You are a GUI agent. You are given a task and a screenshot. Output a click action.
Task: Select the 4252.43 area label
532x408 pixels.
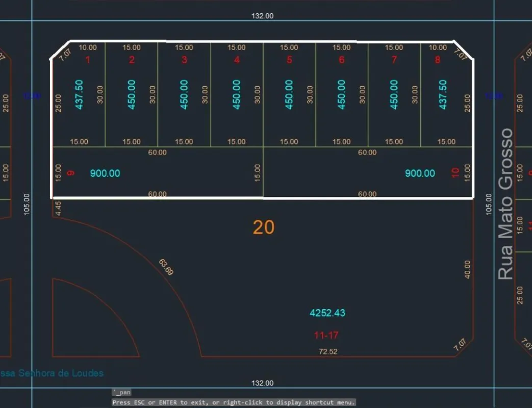pos(327,313)
